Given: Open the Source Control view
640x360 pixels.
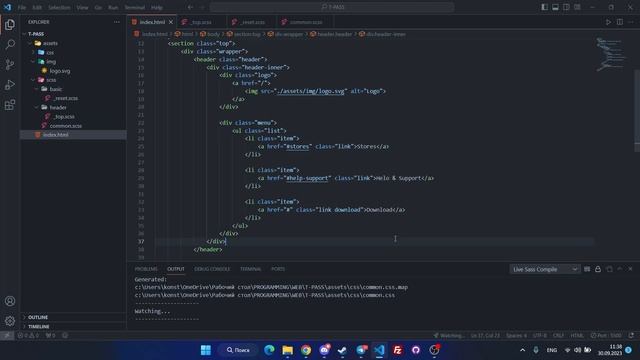Looking at the screenshot, I should (10, 64).
